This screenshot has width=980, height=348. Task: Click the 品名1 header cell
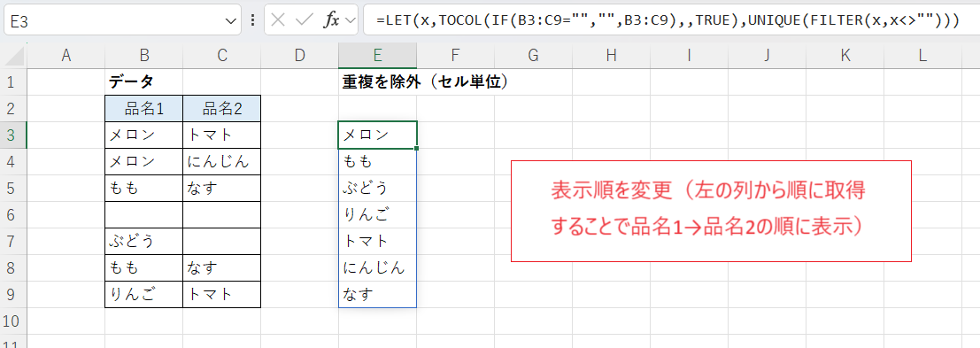point(143,108)
